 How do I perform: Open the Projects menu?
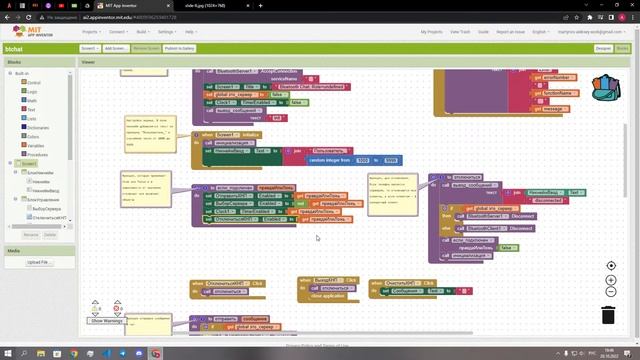click(91, 32)
